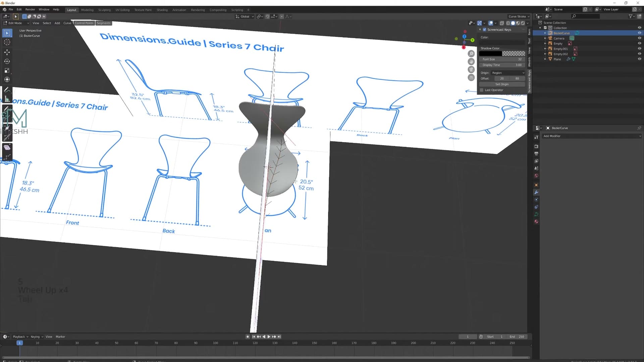644x362 pixels.
Task: Click the Shadow Color swatch
Action: tap(502, 54)
